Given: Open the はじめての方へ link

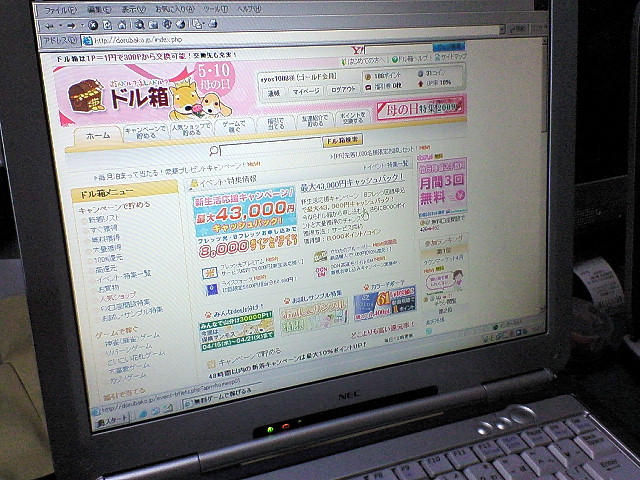Looking at the screenshot, I should [365, 60].
